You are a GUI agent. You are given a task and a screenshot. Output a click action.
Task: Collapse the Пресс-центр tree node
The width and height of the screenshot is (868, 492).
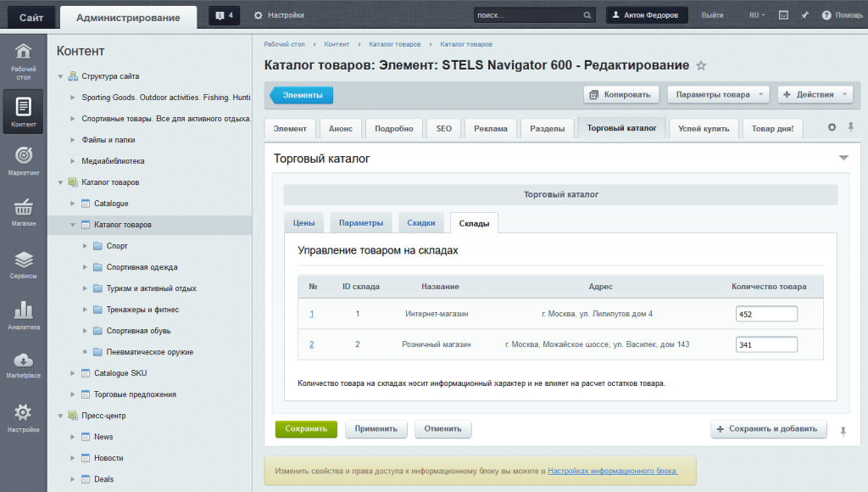tap(60, 417)
